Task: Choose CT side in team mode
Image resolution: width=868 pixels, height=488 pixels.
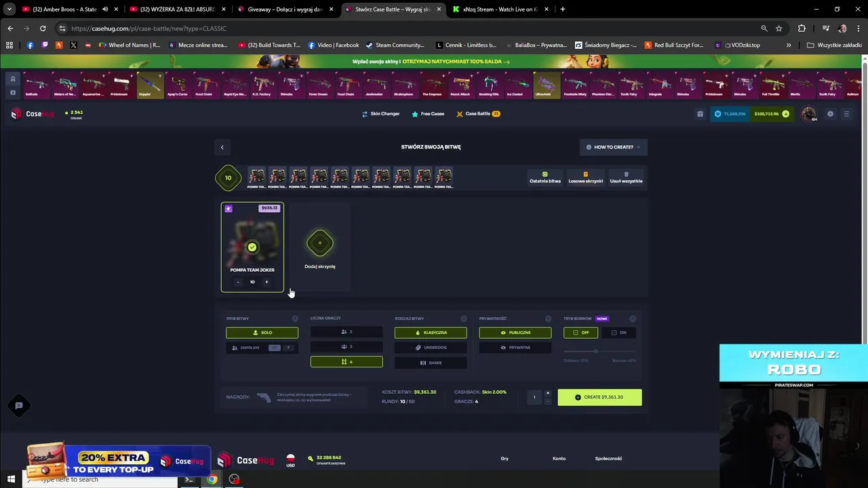Action: tap(274, 348)
